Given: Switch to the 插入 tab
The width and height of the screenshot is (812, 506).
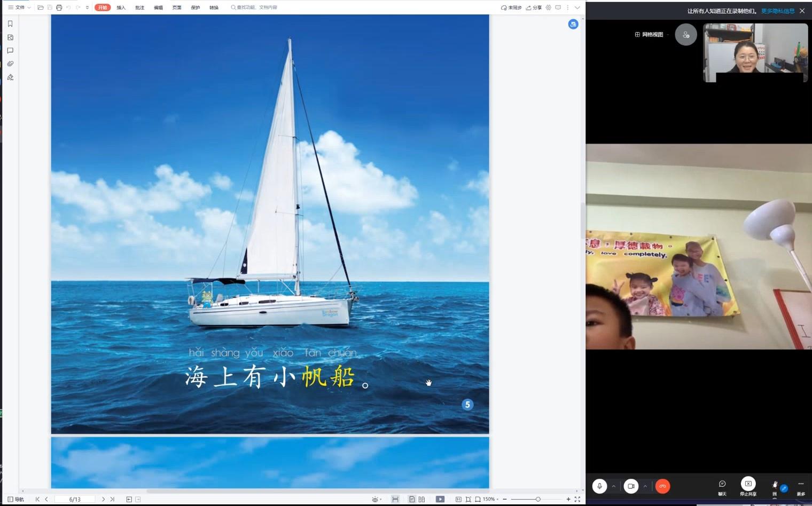Looking at the screenshot, I should [x=121, y=7].
